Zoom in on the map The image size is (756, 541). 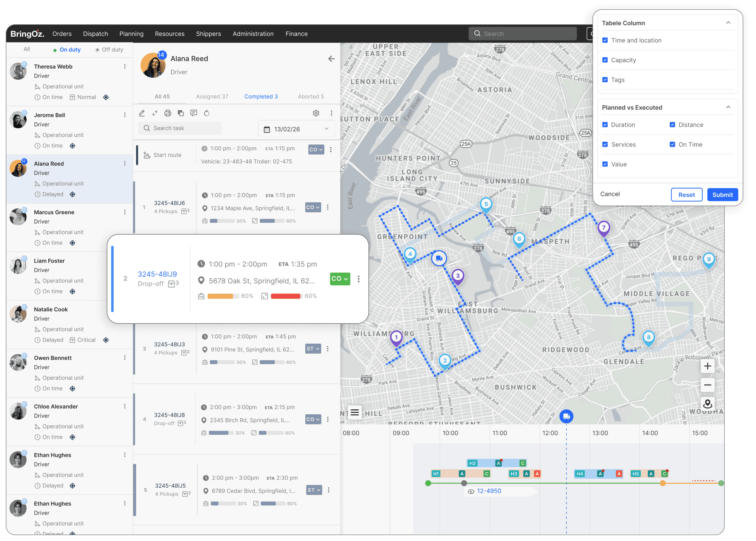[x=707, y=366]
